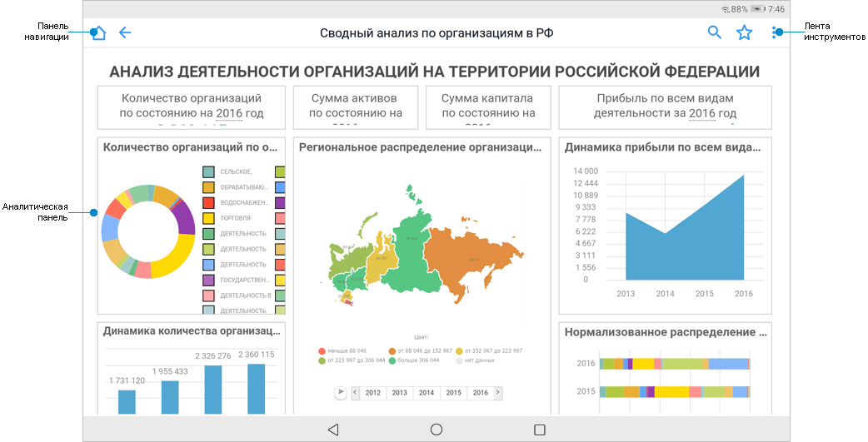This screenshot has width=868, height=442.
Task: Click the ТОРГОВЛЯ yellow legend swatch
Action: [208, 218]
